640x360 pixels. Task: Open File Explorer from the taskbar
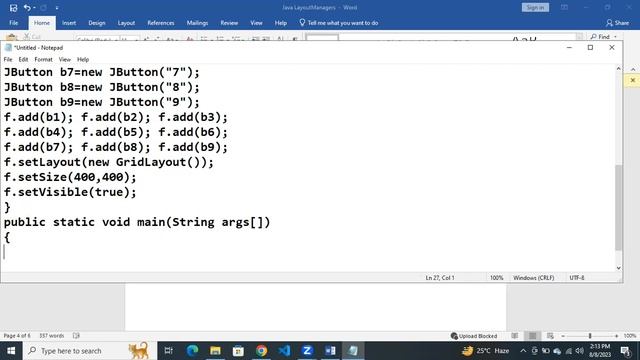click(x=215, y=351)
